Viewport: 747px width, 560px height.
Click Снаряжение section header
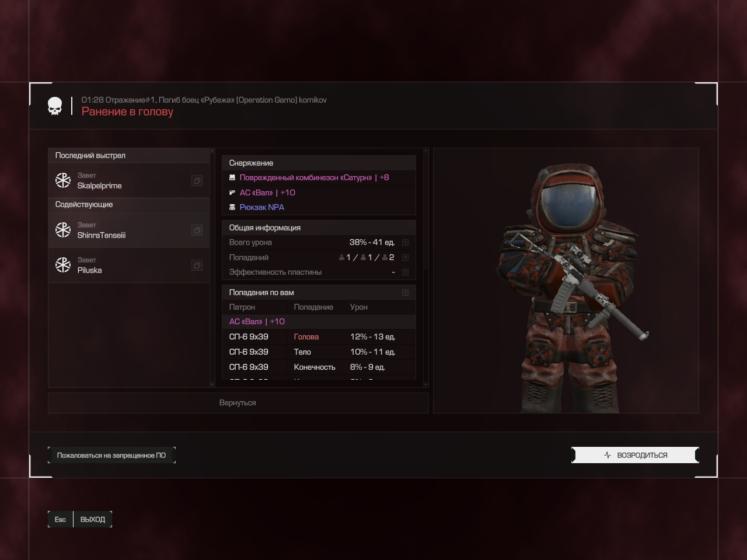[319, 163]
